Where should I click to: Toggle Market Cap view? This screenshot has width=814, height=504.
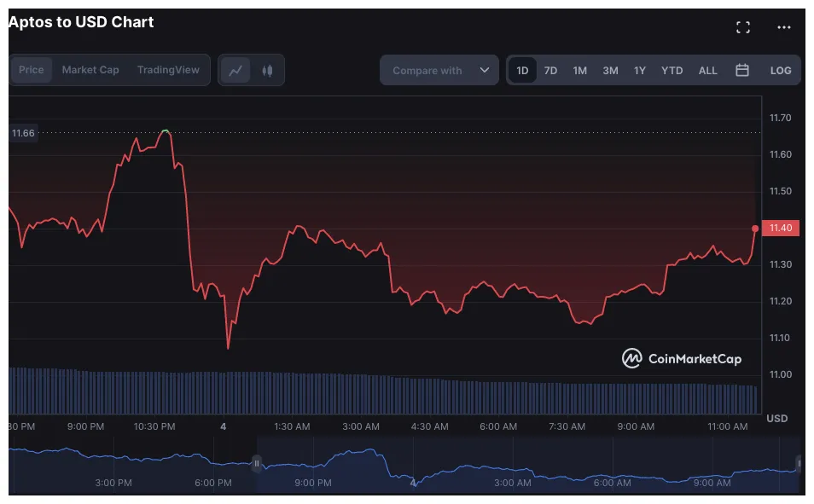pyautogui.click(x=90, y=70)
